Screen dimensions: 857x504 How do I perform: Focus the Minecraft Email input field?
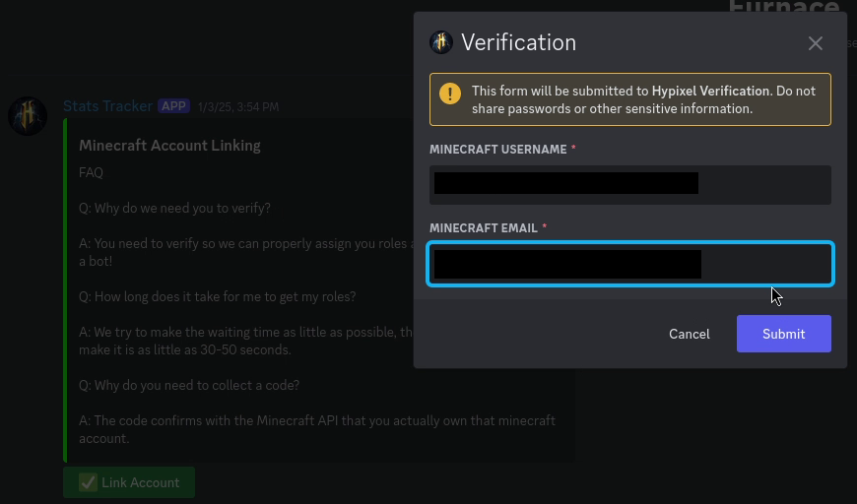pos(629,264)
